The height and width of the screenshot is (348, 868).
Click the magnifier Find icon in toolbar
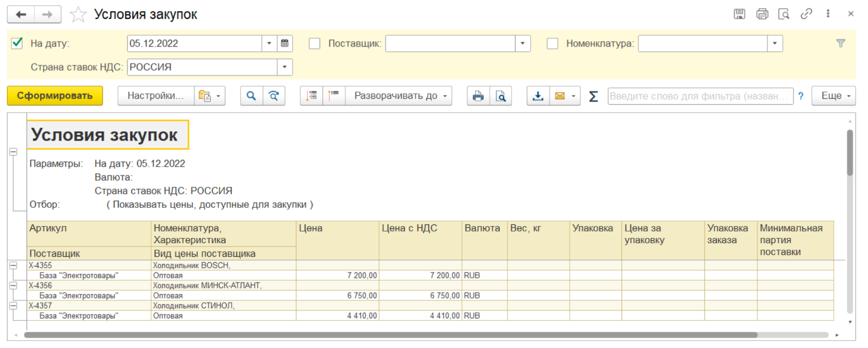click(251, 96)
